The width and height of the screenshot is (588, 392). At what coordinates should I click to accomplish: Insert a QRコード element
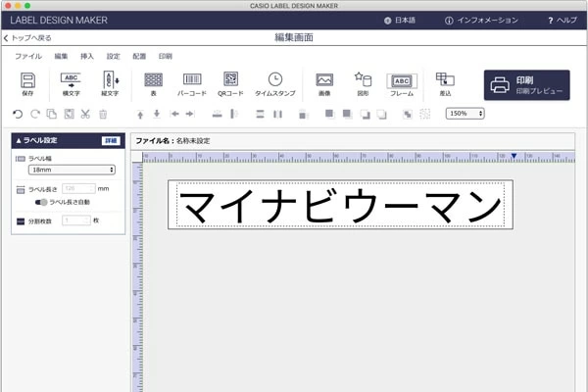pos(230,83)
